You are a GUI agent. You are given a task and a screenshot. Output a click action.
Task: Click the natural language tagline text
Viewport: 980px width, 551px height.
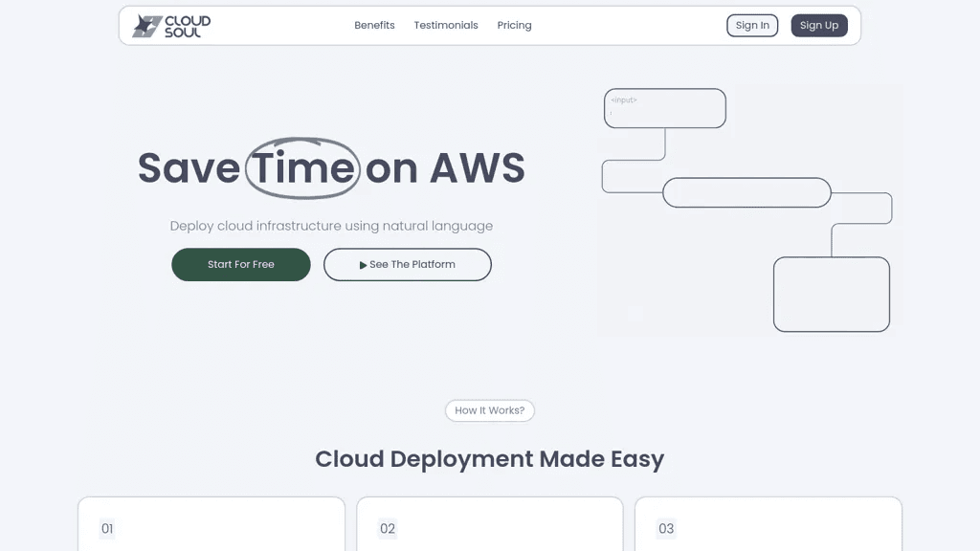tap(331, 226)
